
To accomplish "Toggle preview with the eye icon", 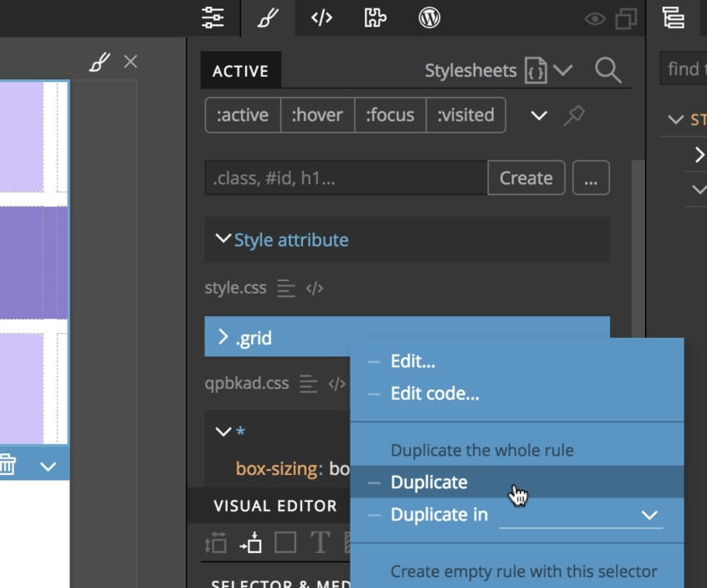I will coord(594,18).
